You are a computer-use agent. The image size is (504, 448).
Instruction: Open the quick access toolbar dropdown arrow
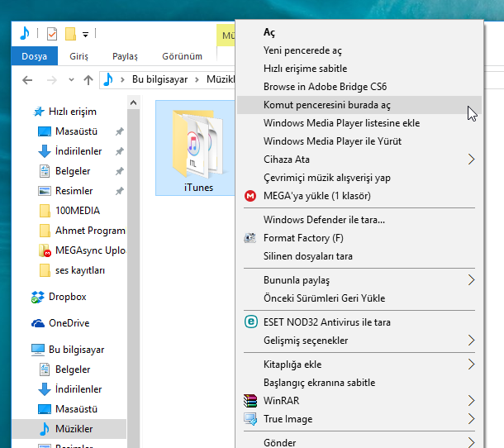tap(85, 34)
